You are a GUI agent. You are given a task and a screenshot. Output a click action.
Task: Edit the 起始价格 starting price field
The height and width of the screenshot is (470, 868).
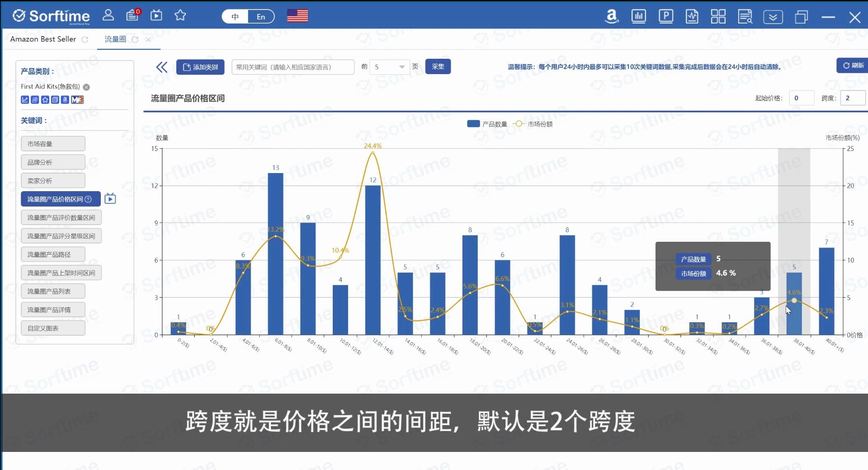point(801,98)
